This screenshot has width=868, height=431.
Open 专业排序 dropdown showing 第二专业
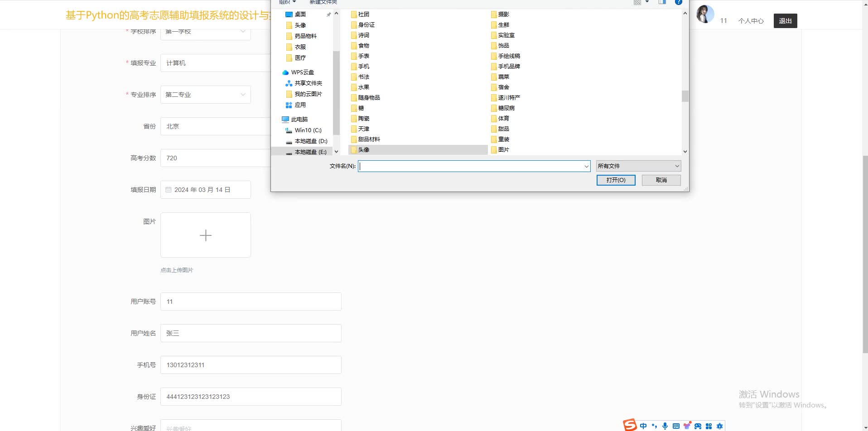point(206,95)
